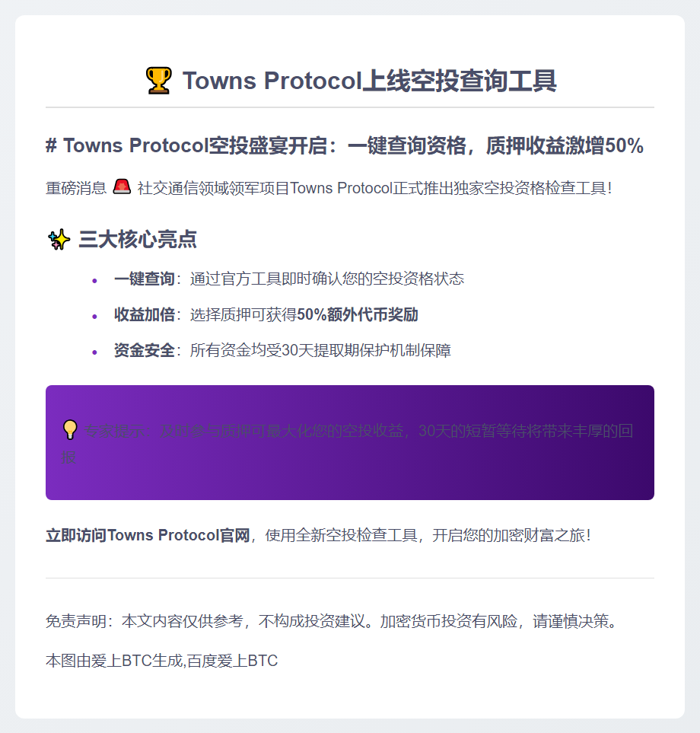Click the bold '收益加倍' bullet label
This screenshot has width=700, height=733.
tap(145, 314)
